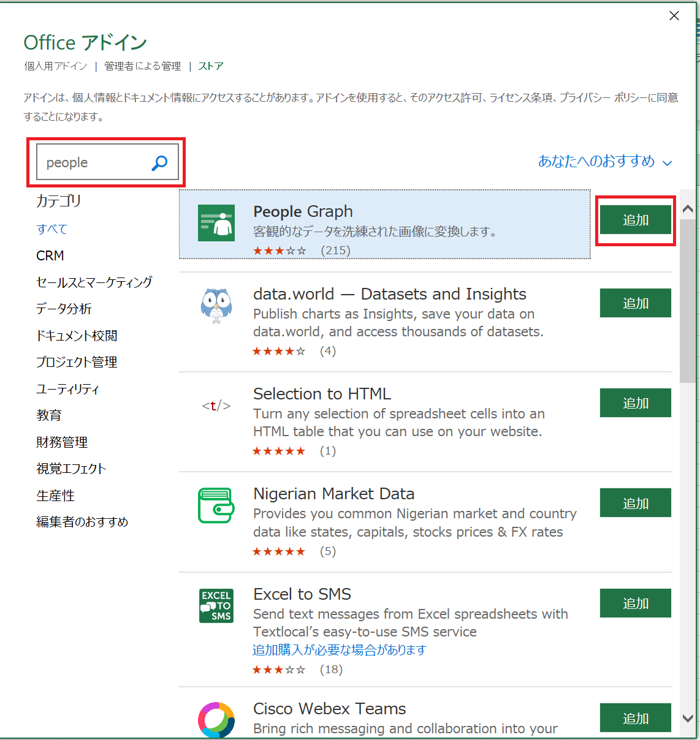This screenshot has width=700, height=740.
Task: Switch to the 管理者による管理 tab
Action: (143, 66)
